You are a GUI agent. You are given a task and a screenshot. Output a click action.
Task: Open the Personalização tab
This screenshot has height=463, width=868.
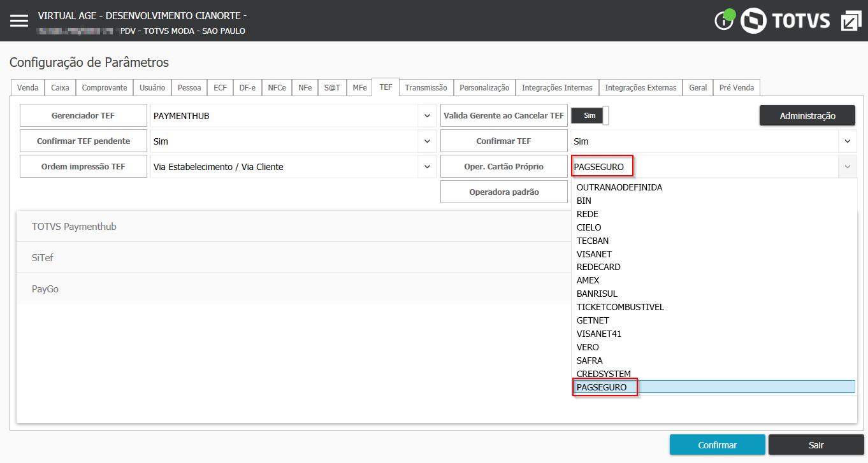(484, 88)
